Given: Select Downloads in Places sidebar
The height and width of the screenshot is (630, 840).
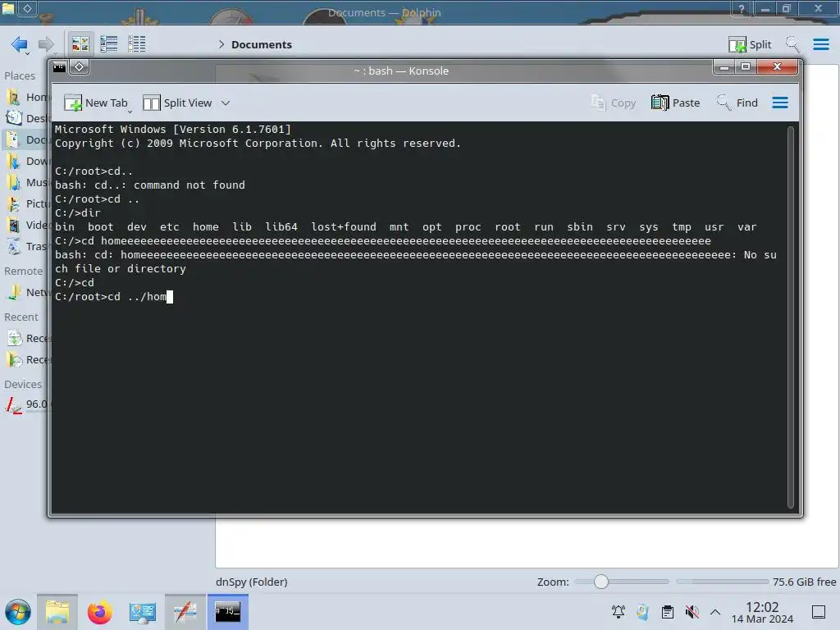Looking at the screenshot, I should coord(27,162).
